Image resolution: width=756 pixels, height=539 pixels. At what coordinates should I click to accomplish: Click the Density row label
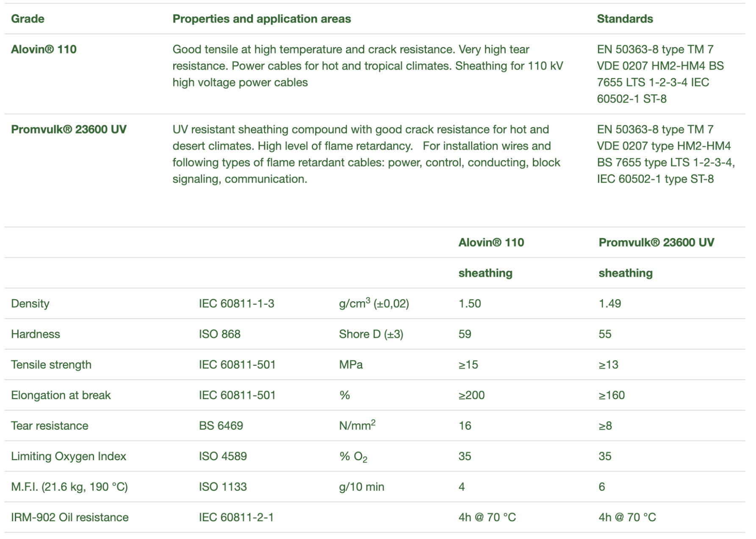[x=30, y=304]
